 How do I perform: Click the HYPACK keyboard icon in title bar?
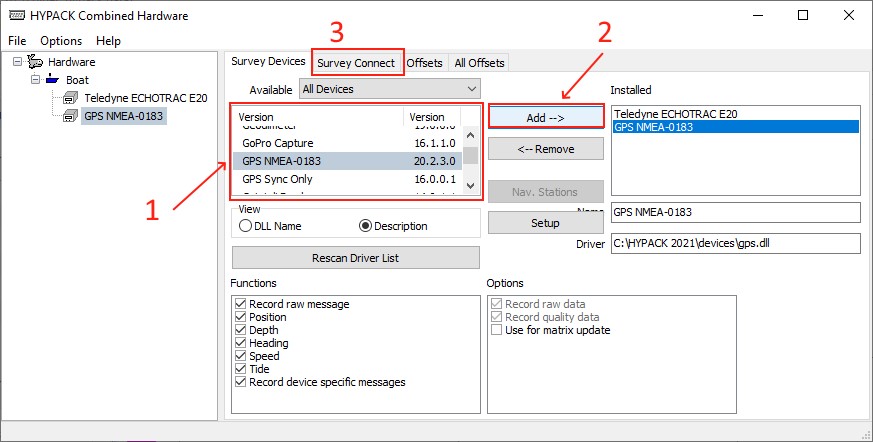(17, 16)
